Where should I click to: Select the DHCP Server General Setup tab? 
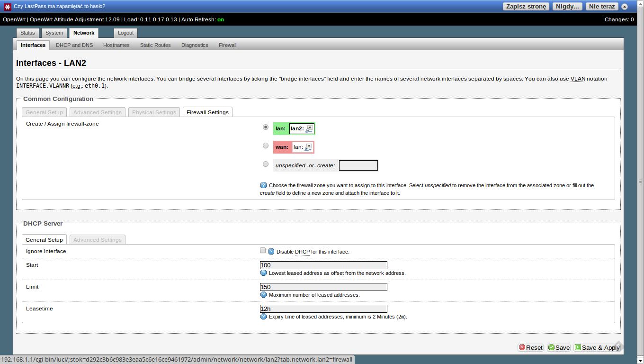point(45,240)
